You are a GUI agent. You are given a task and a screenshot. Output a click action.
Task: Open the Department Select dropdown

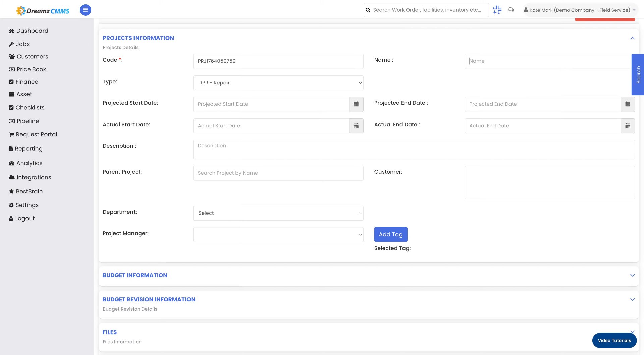pyautogui.click(x=278, y=213)
